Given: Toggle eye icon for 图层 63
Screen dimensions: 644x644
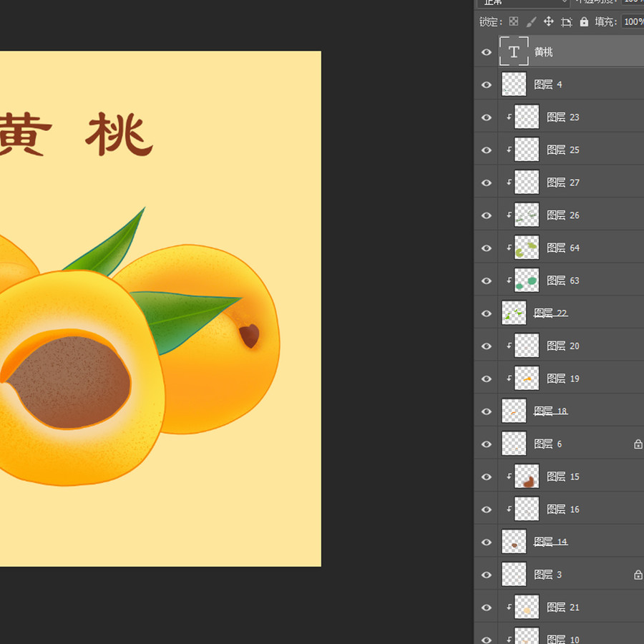Looking at the screenshot, I should [487, 280].
